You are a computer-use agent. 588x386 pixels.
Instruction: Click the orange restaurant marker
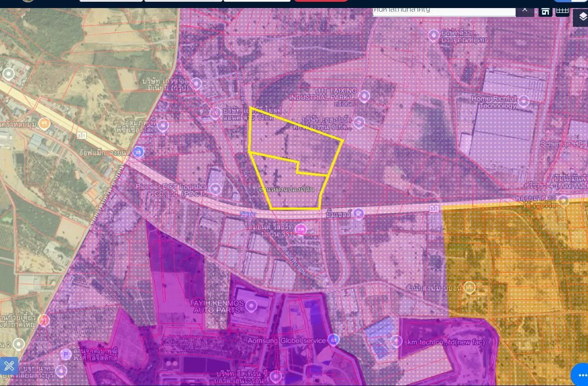click(x=44, y=123)
